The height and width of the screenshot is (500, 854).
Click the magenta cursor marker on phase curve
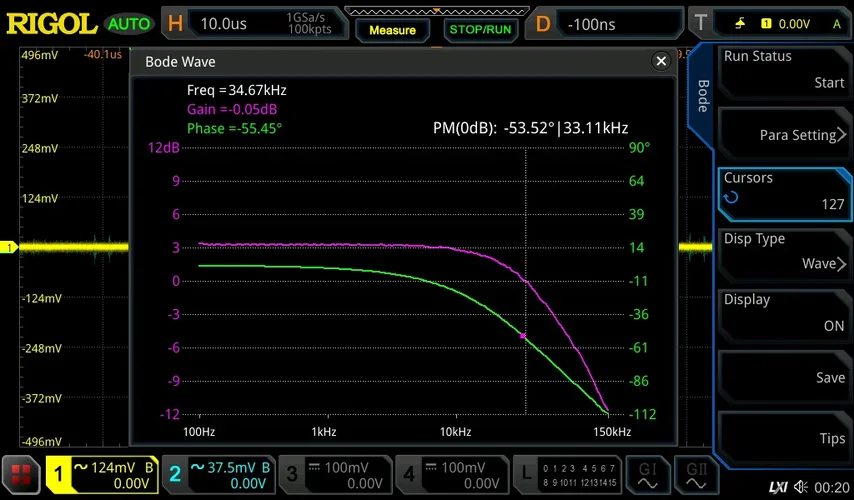click(523, 336)
